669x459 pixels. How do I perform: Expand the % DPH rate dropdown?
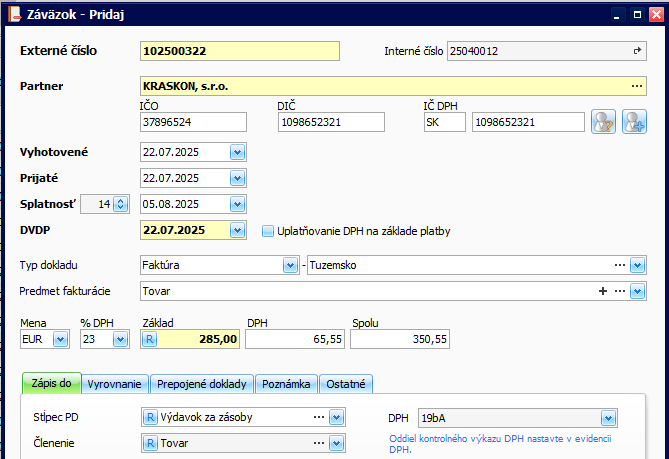coord(120,340)
